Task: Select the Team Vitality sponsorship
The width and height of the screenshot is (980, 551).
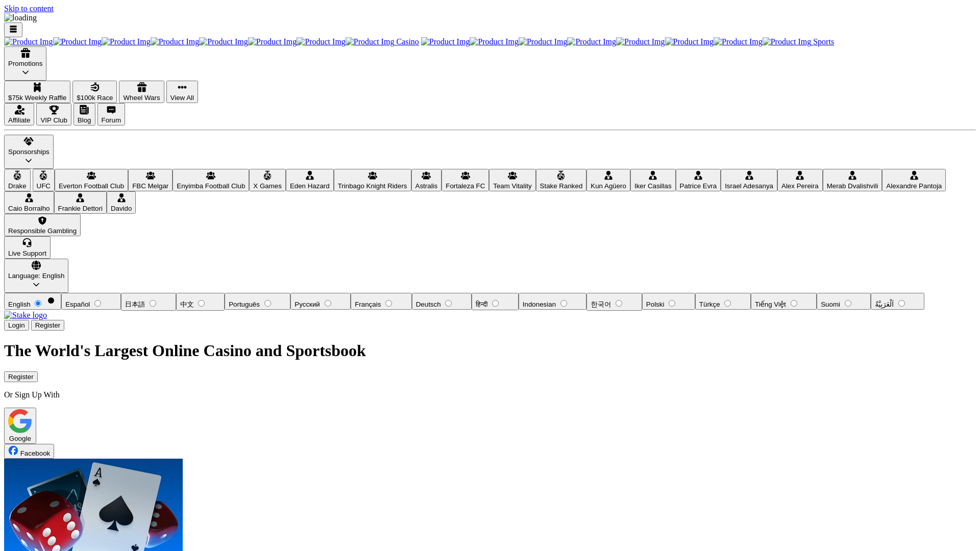Action: coord(512,180)
